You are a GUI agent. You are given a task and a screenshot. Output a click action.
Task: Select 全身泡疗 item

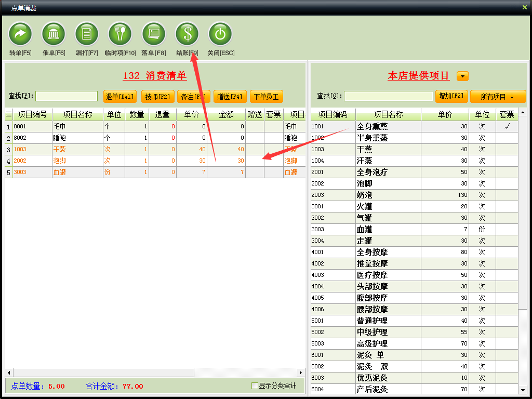414,172
